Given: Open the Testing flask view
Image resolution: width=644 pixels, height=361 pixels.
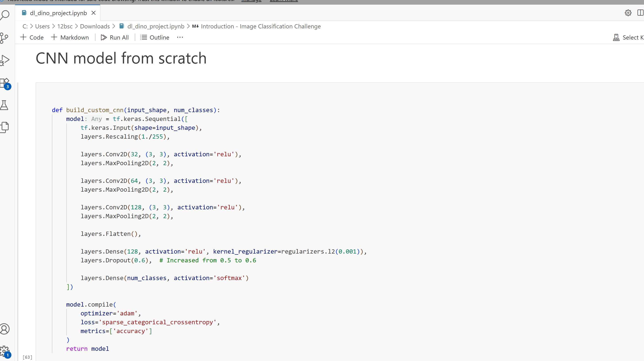Looking at the screenshot, I should pyautogui.click(x=4, y=105).
